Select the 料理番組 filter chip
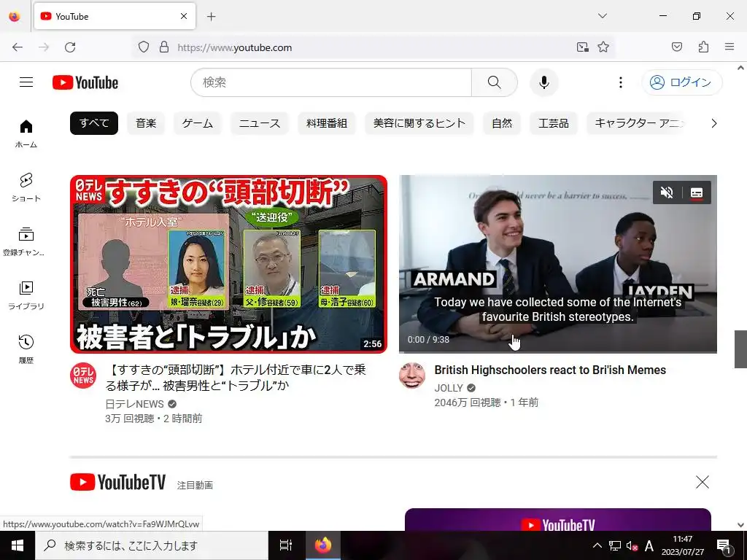 click(326, 123)
